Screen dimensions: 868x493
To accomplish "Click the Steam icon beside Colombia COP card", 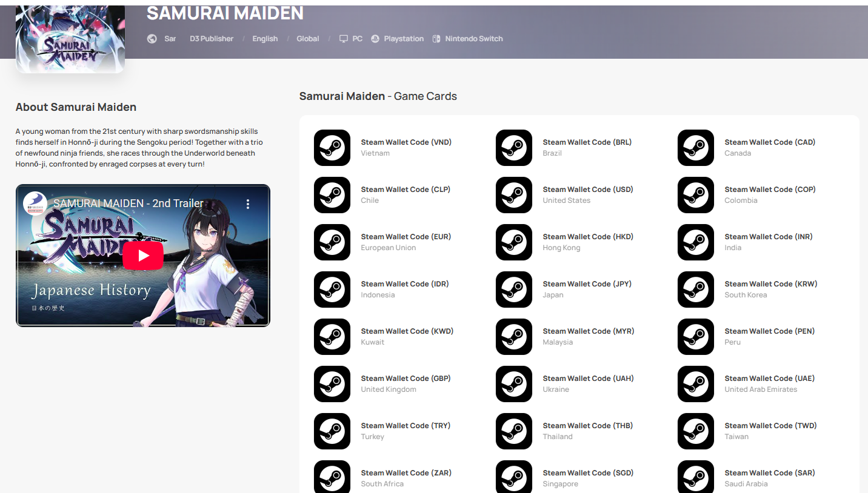I will 696,195.
